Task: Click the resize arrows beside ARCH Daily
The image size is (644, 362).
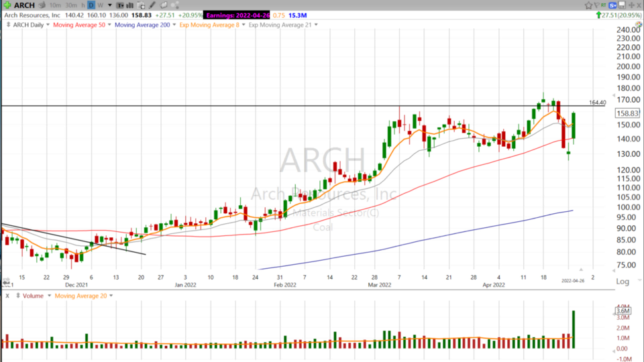Action: point(8,25)
